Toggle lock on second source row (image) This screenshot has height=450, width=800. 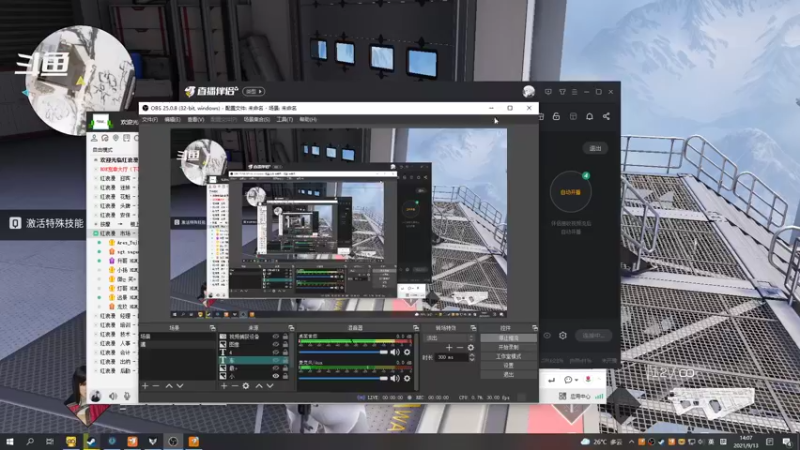[285, 344]
